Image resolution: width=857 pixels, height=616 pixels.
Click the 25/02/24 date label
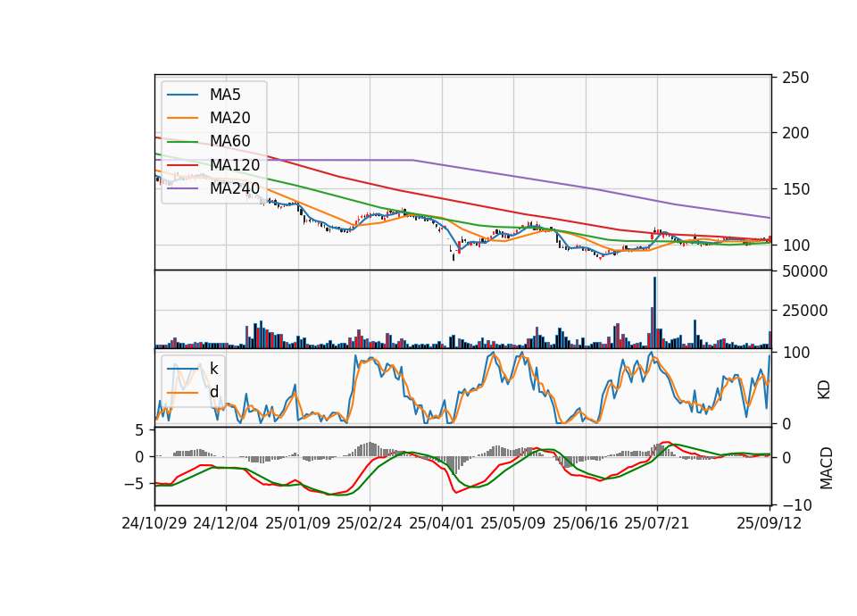pyautogui.click(x=370, y=523)
